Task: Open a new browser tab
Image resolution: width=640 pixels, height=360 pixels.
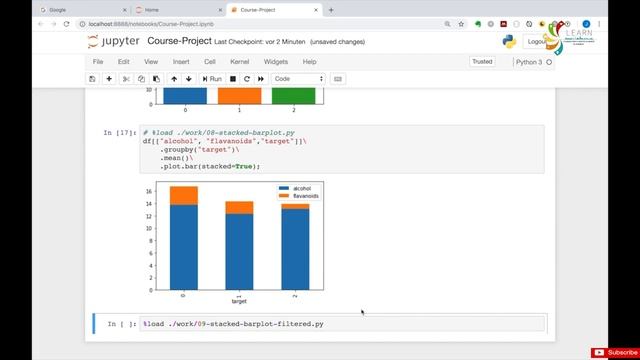Action: [x=331, y=10]
